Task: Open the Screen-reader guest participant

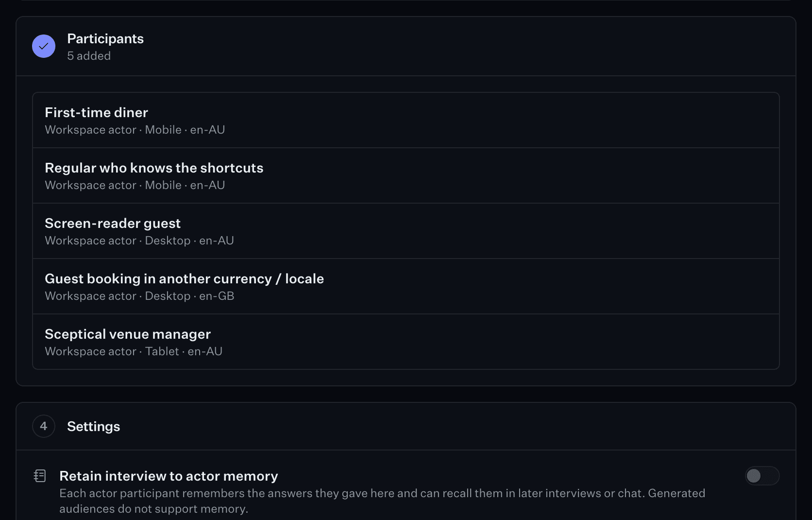Action: pyautogui.click(x=406, y=231)
